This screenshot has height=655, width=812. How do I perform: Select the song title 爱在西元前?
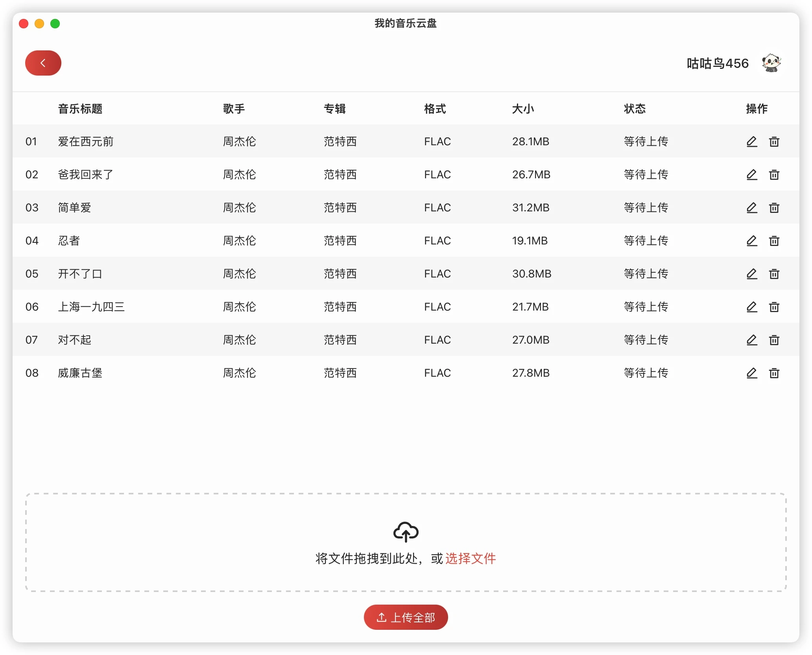click(x=86, y=141)
